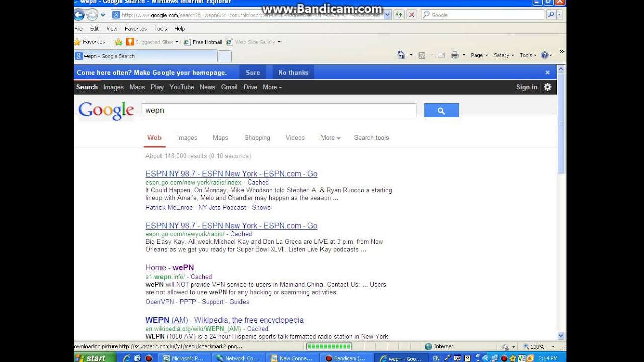Viewport: 644px width, 362px height.
Task: Click the Sign in link
Action: [x=527, y=87]
